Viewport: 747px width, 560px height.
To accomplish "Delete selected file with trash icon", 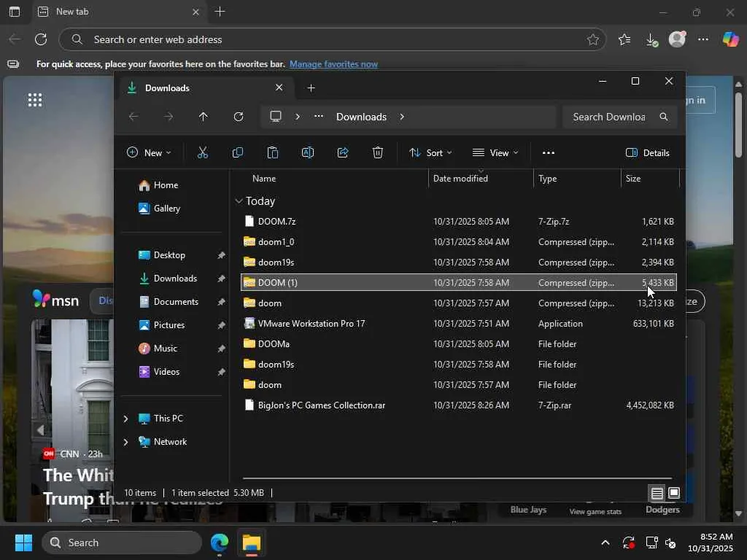I will [x=378, y=152].
